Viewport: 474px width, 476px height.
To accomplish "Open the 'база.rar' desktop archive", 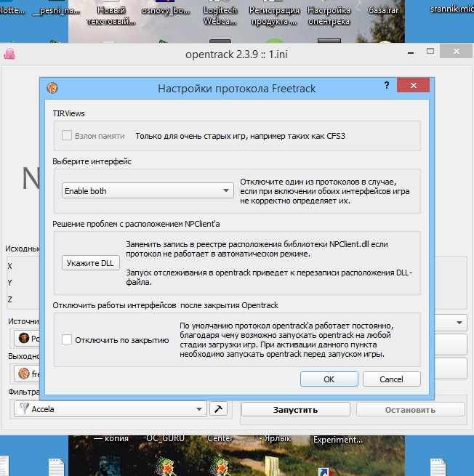I will (384, 10).
